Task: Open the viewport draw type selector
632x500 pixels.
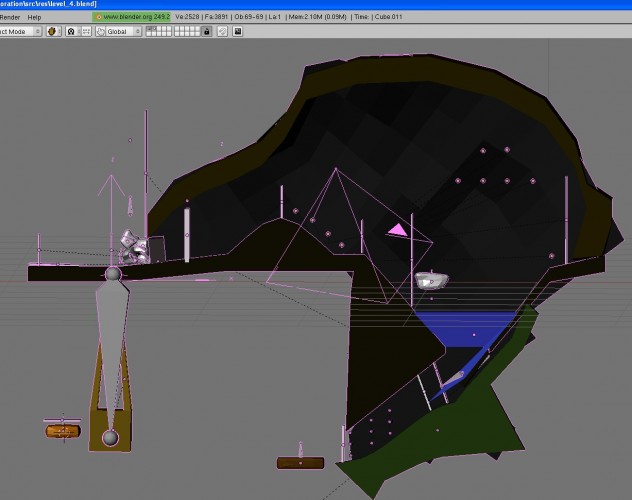Action: pos(52,31)
